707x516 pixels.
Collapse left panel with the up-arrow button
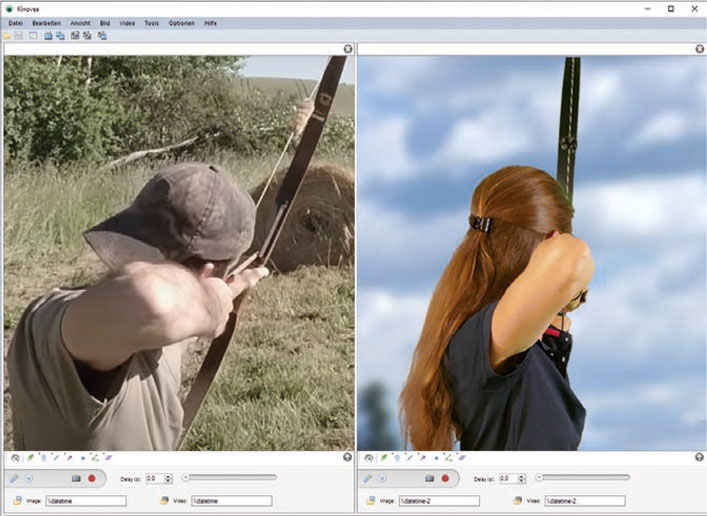pos(348,457)
